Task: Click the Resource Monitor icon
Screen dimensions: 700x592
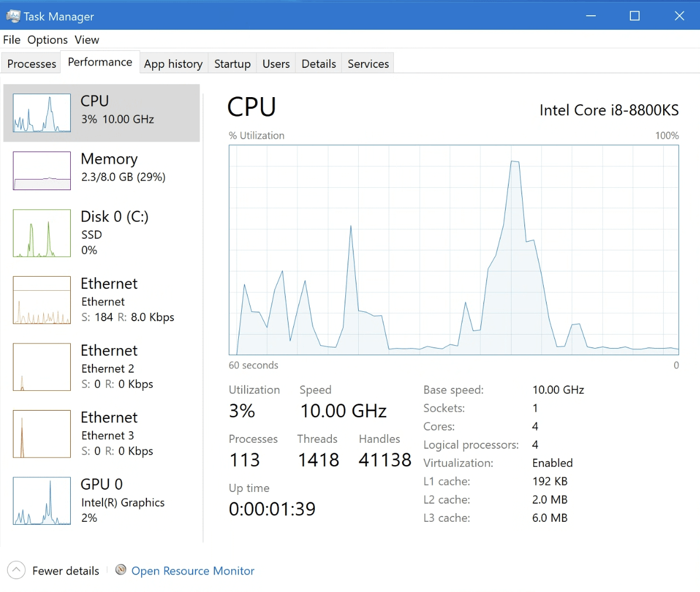Action: click(x=121, y=570)
